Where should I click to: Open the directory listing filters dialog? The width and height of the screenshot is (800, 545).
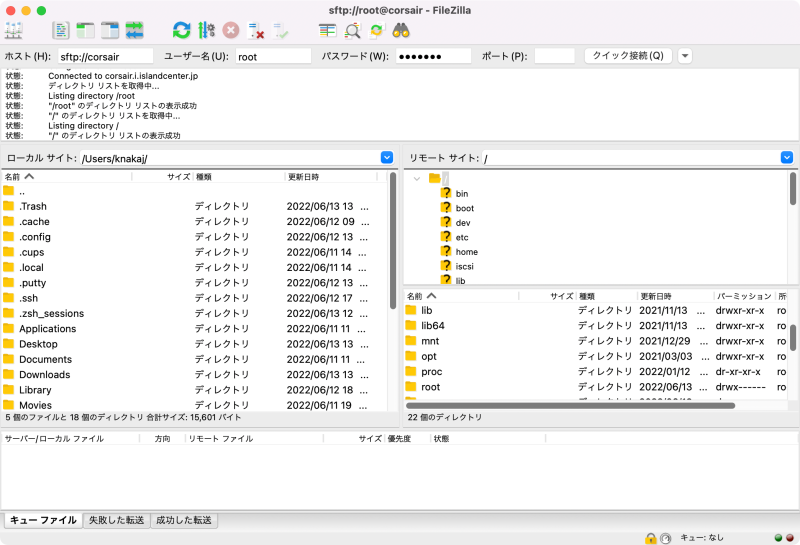click(x=327, y=31)
